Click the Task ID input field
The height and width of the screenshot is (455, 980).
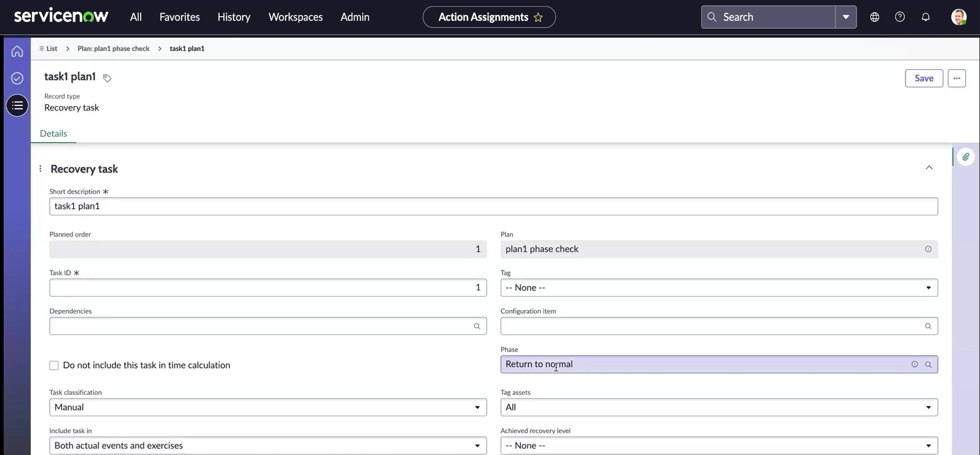268,288
